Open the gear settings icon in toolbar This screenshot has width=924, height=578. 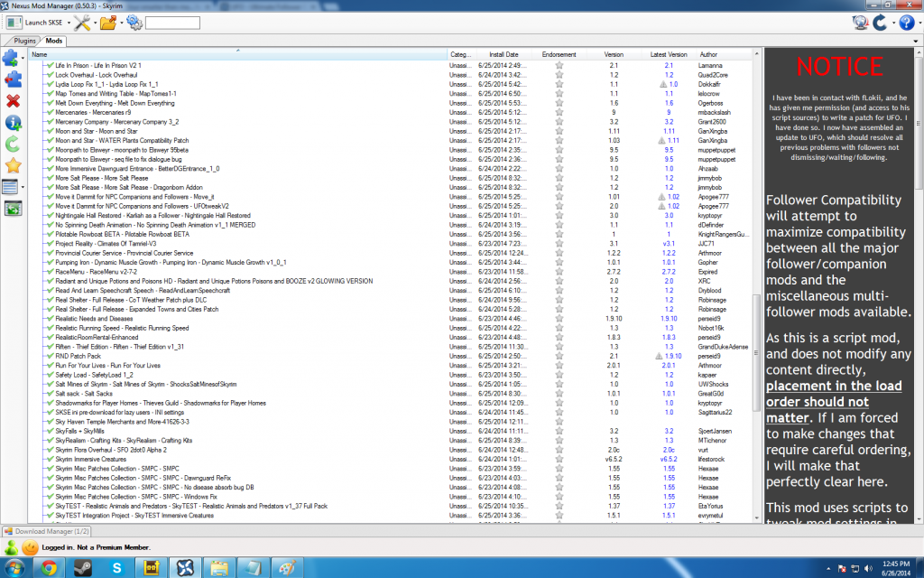(x=134, y=23)
